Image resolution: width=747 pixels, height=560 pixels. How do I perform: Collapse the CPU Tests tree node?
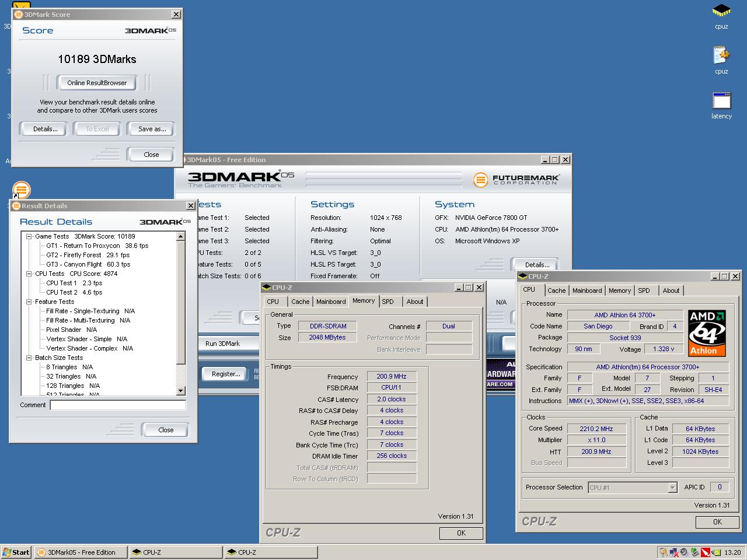(x=29, y=274)
